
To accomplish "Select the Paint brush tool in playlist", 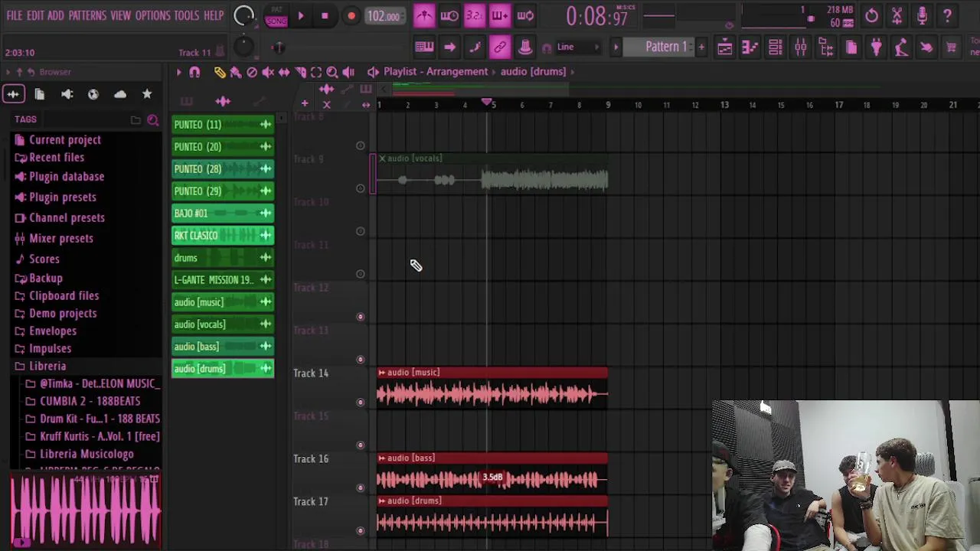I will click(236, 72).
